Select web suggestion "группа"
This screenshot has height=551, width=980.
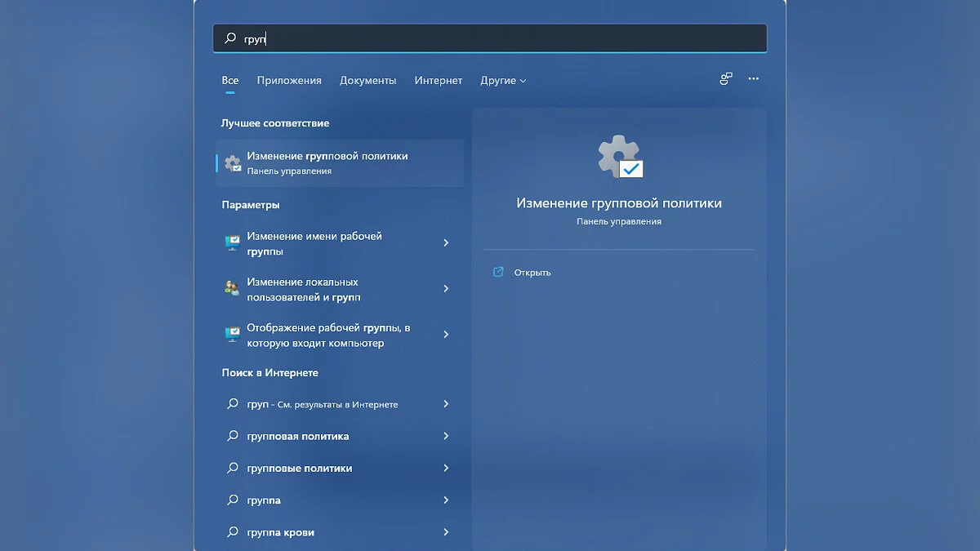(x=340, y=500)
